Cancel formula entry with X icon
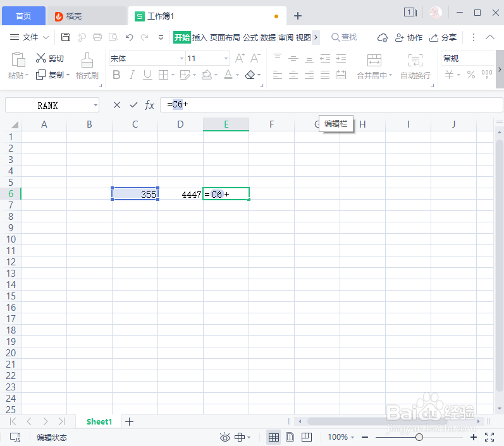504x446 pixels. 117,105
